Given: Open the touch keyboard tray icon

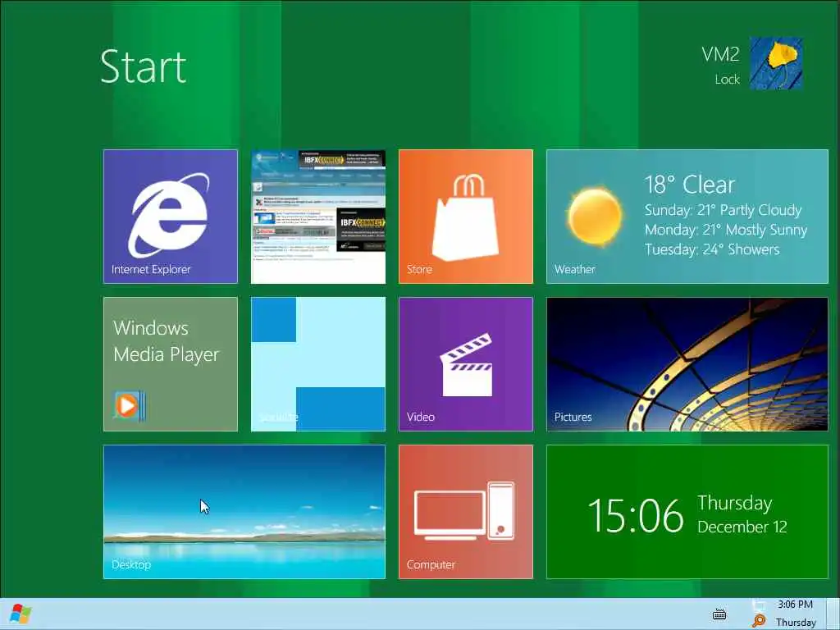Looking at the screenshot, I should coord(719,614).
